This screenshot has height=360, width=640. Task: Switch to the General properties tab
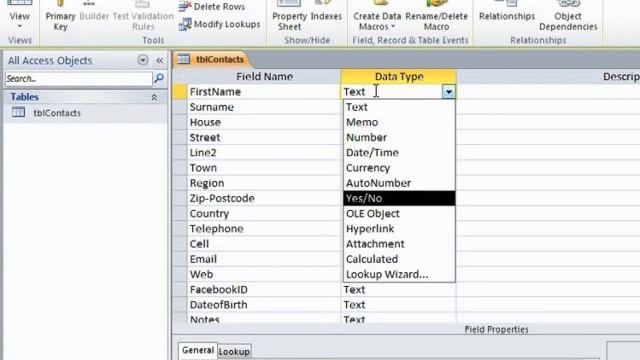click(x=198, y=351)
